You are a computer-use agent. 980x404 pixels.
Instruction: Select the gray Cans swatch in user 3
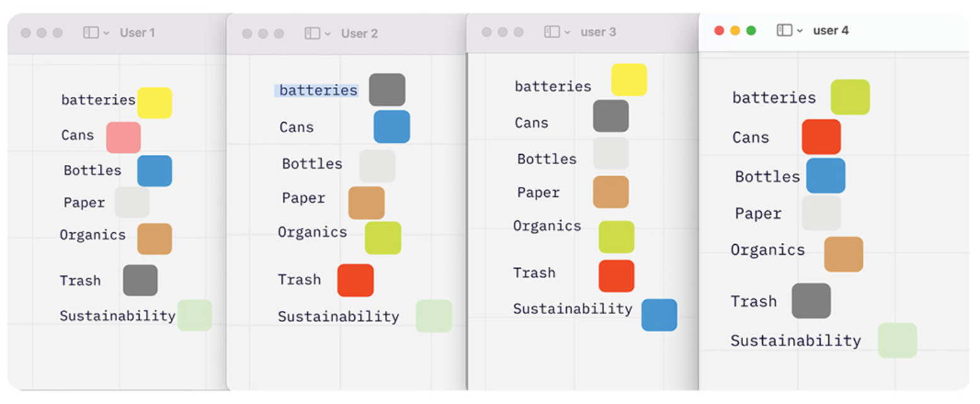(x=610, y=116)
